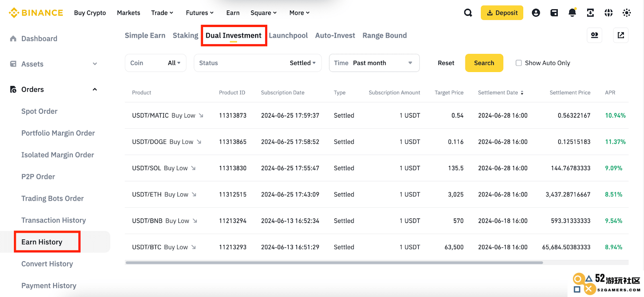Image resolution: width=644 pixels, height=297 pixels.
Task: Click the Subscription Date column header
Action: tap(283, 93)
